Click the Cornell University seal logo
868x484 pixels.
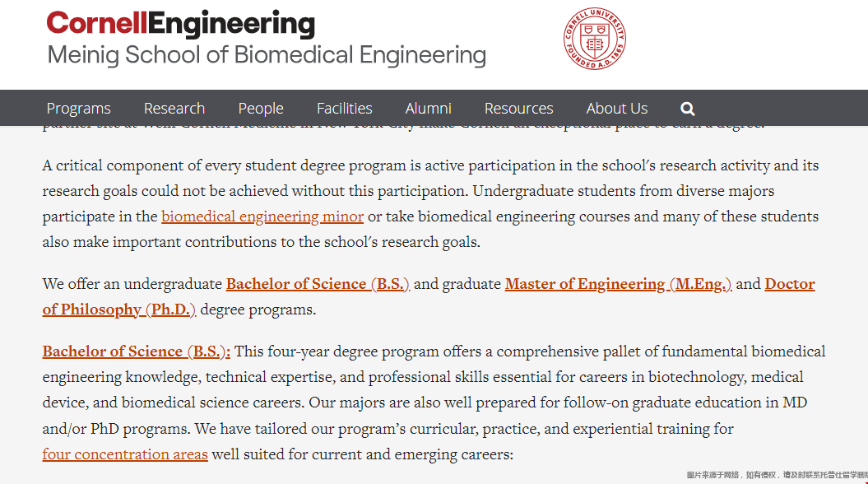pos(595,39)
